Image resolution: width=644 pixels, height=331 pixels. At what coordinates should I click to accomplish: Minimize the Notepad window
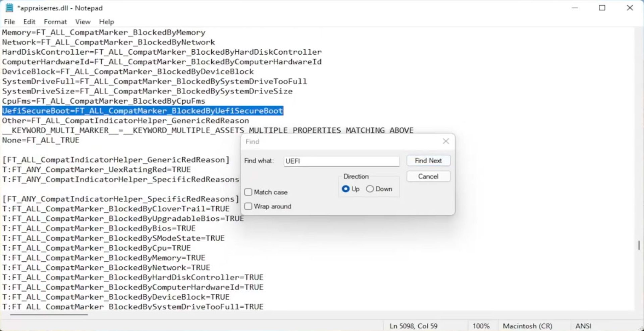[575, 8]
